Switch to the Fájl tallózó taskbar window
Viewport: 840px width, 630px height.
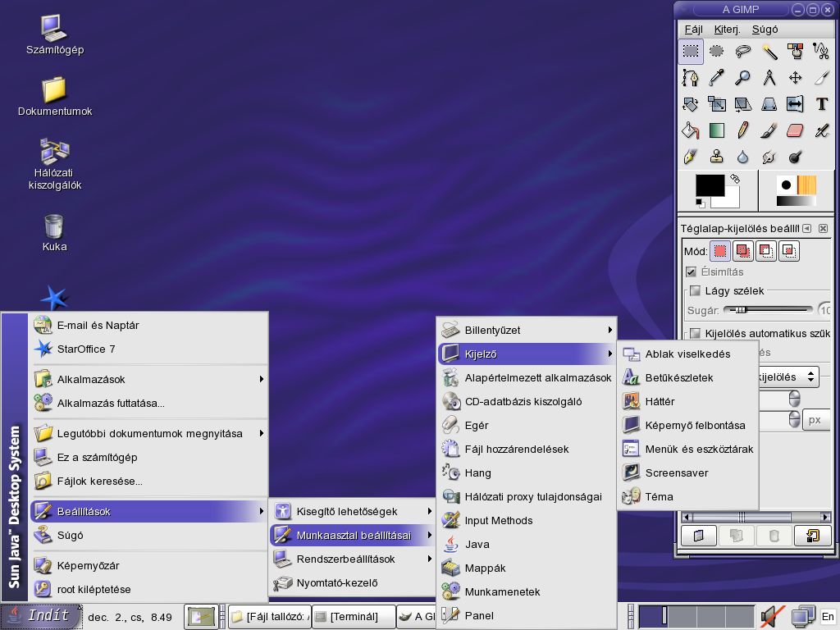[x=271, y=617]
